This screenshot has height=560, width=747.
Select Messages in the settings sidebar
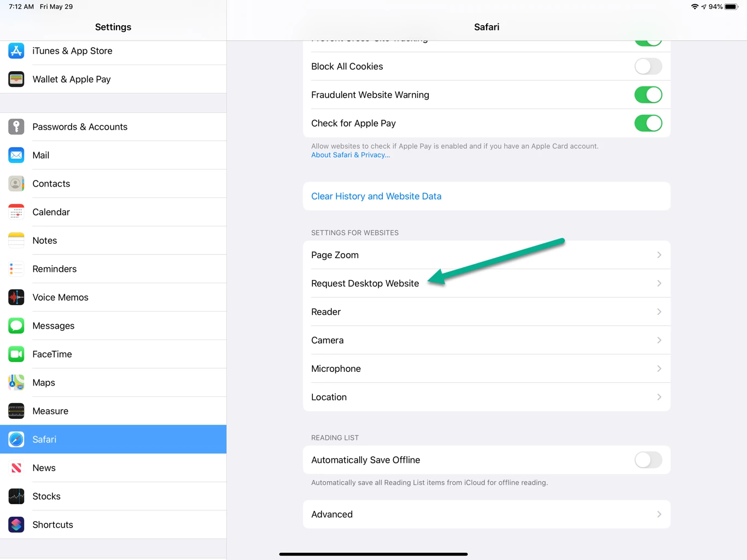pos(113,326)
